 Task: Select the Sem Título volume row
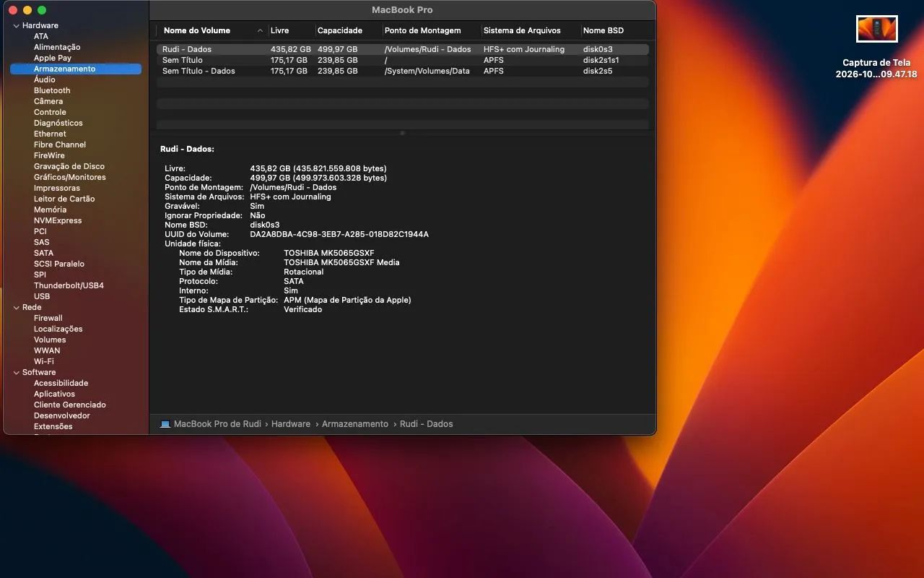(x=403, y=60)
